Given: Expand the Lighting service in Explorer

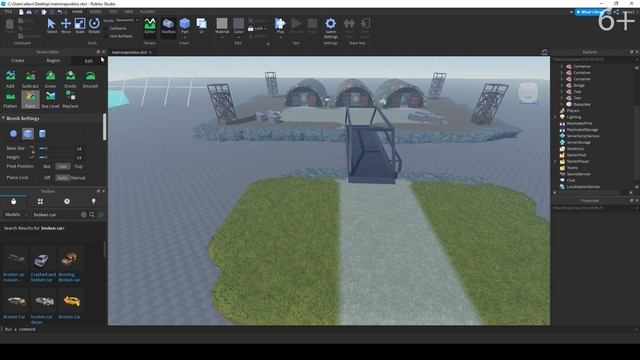Looking at the screenshot, I should [555, 117].
